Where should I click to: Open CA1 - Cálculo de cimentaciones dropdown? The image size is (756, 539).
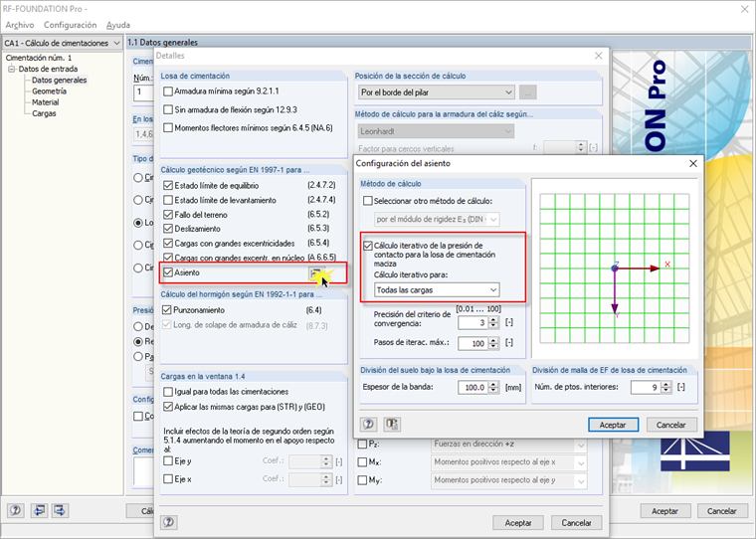coord(63,43)
